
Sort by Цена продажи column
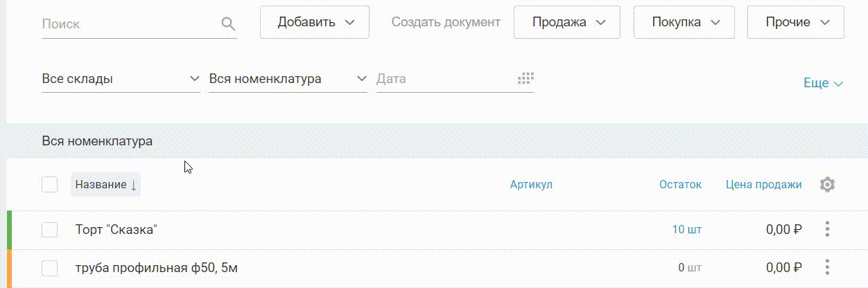tap(763, 185)
